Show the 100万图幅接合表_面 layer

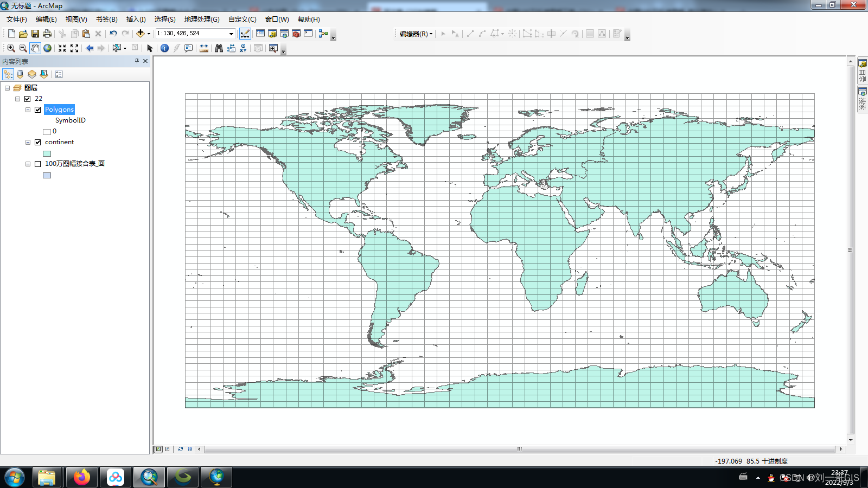pos(38,164)
